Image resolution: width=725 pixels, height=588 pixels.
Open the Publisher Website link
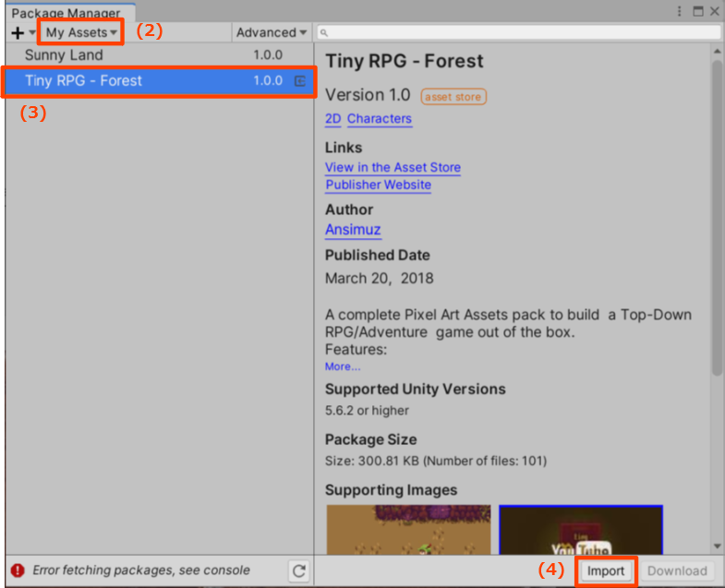[379, 185]
